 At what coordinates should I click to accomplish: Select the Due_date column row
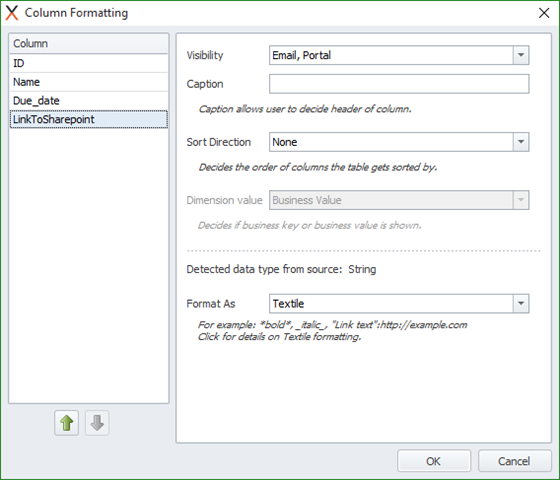click(x=89, y=101)
